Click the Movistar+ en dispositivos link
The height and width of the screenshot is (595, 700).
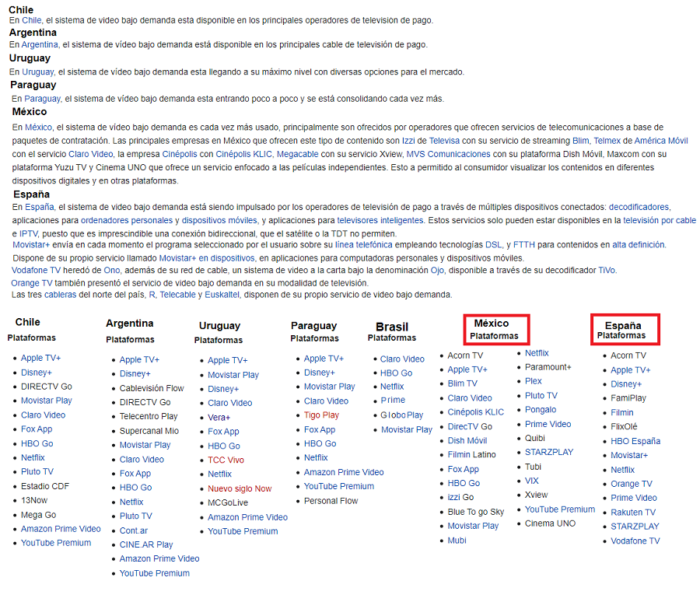point(207,258)
